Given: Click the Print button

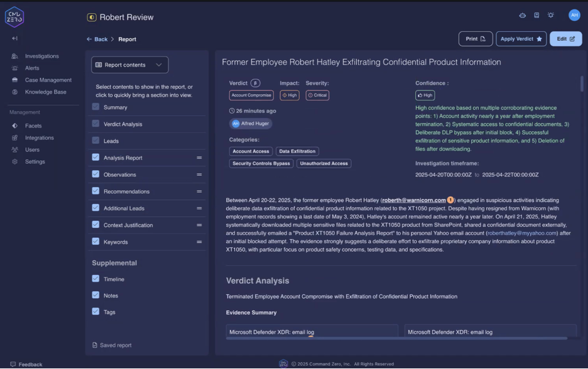Looking at the screenshot, I should (x=476, y=39).
